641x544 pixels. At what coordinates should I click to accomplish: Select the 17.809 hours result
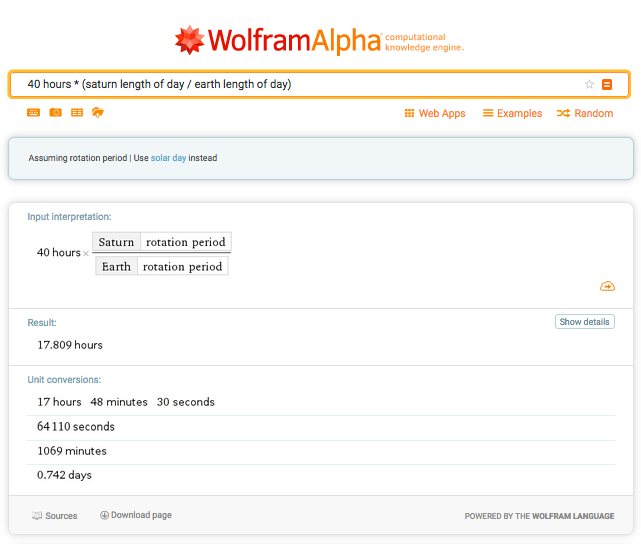pos(70,345)
